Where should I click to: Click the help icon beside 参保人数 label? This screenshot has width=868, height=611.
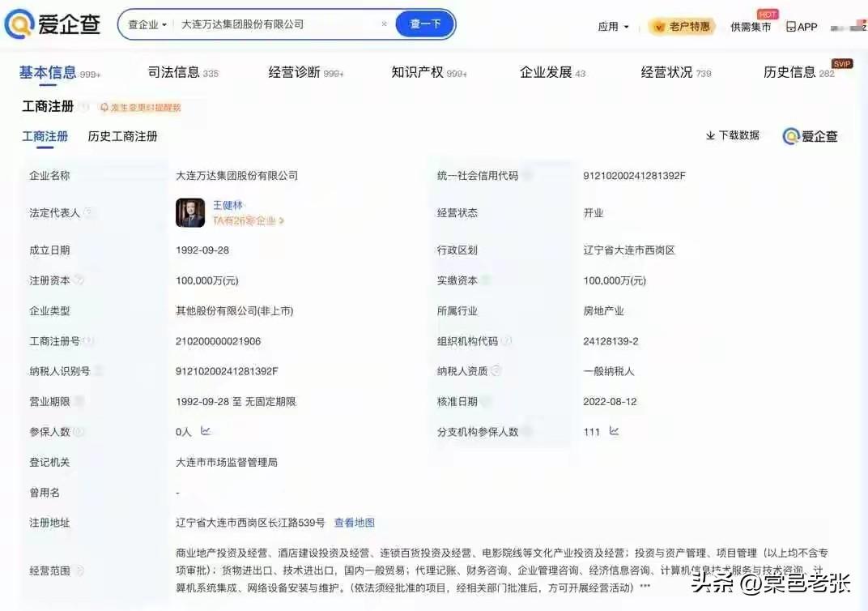tap(78, 432)
